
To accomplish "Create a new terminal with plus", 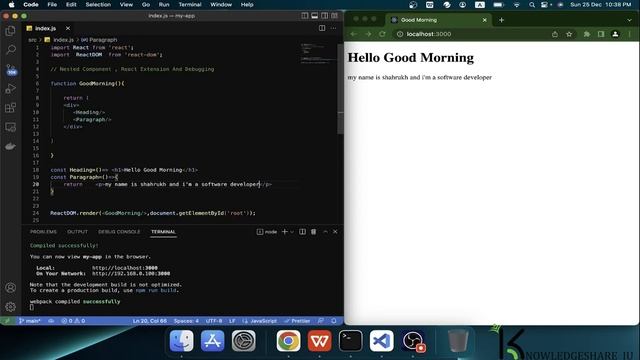I will [284, 231].
